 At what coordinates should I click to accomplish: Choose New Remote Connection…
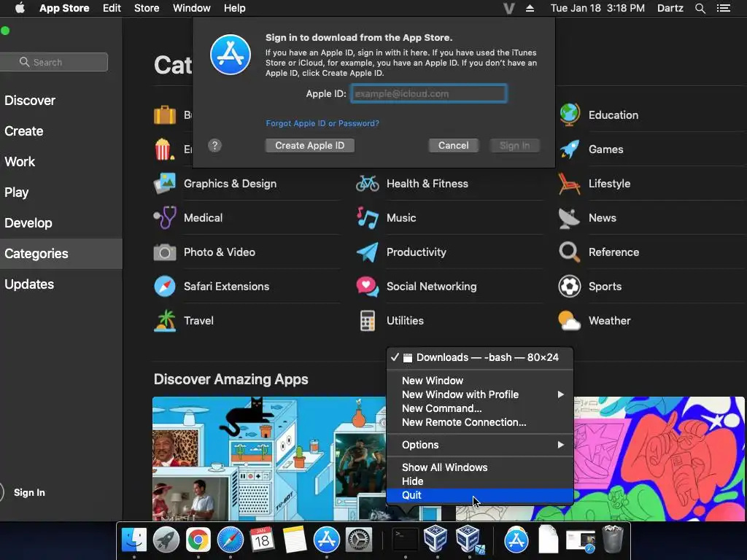pyautogui.click(x=480, y=422)
